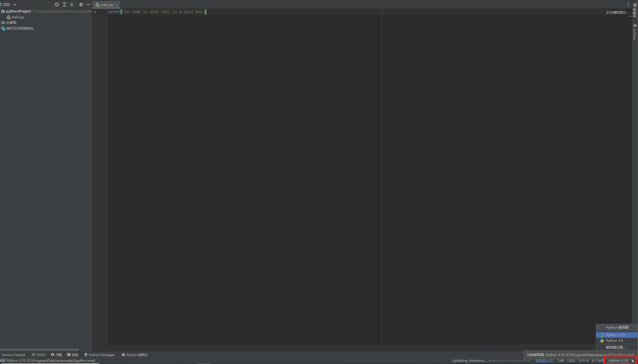Image resolution: width=638 pixels, height=364 pixels.
Task: Choose Python 3.10 in interpreter popup
Action: point(617,335)
